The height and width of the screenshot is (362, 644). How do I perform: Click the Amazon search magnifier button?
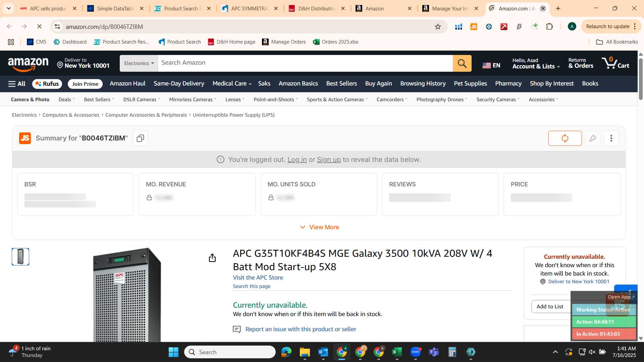[462, 63]
